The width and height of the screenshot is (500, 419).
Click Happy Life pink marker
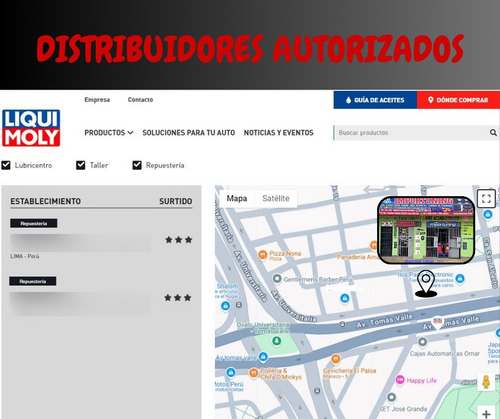click(400, 380)
